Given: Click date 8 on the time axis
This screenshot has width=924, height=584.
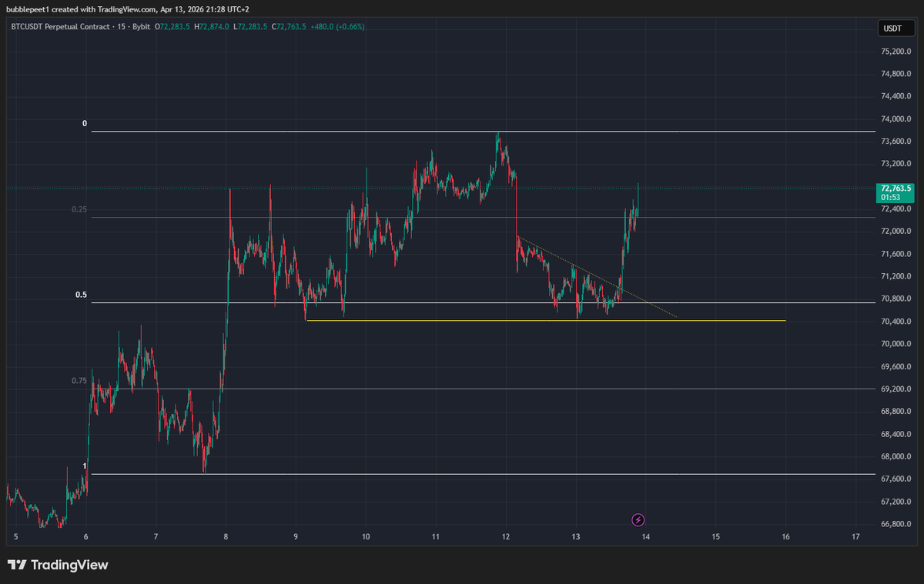Looking at the screenshot, I should point(226,536).
